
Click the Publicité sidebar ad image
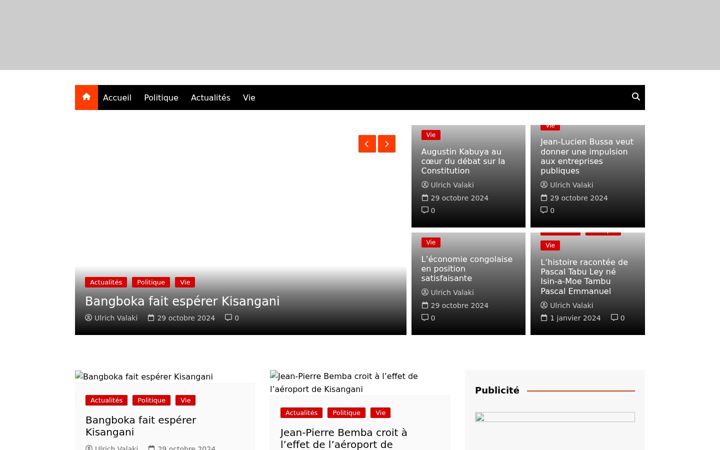(555, 417)
